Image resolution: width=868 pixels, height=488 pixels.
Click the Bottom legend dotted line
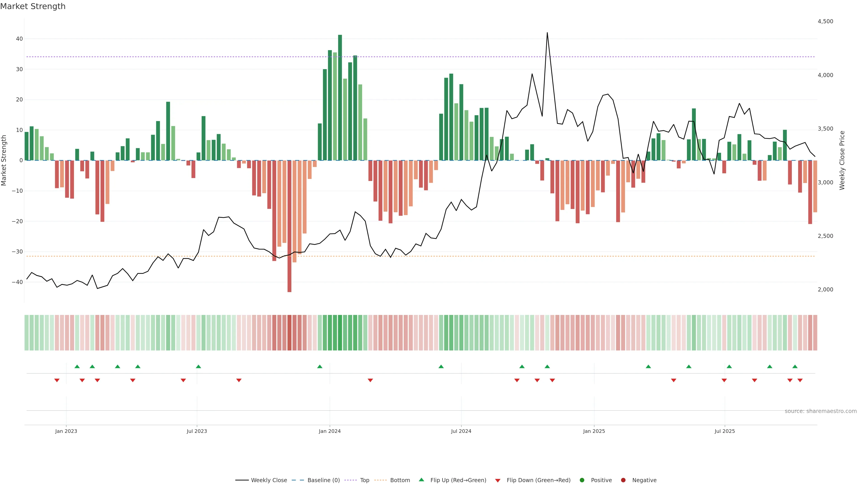(x=380, y=480)
